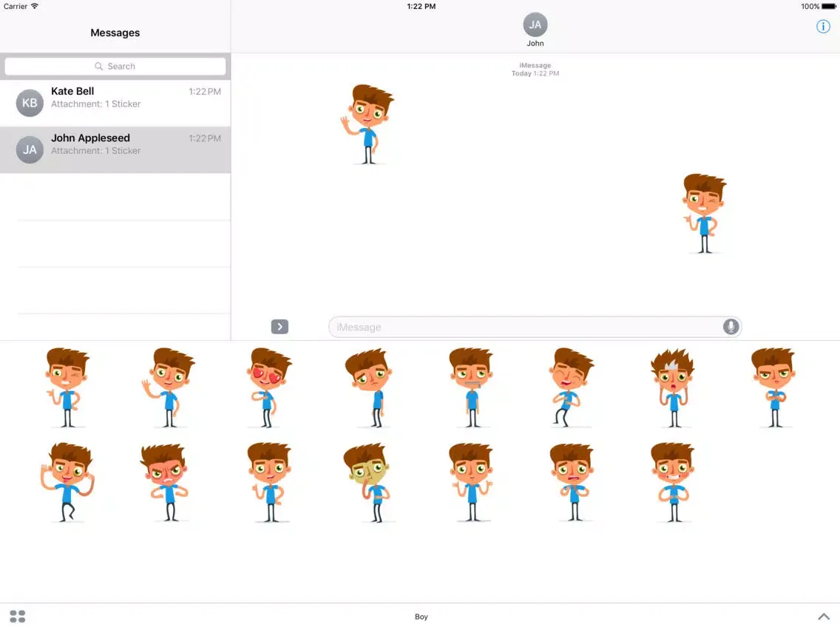Click the status bar clock 1:22 PM
Screen dimensions: 840x630
coord(421,7)
